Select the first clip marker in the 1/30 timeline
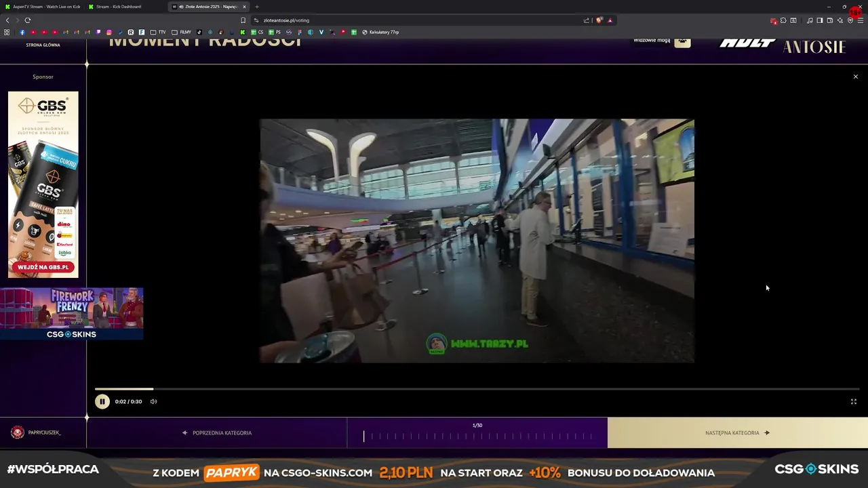 [363, 436]
